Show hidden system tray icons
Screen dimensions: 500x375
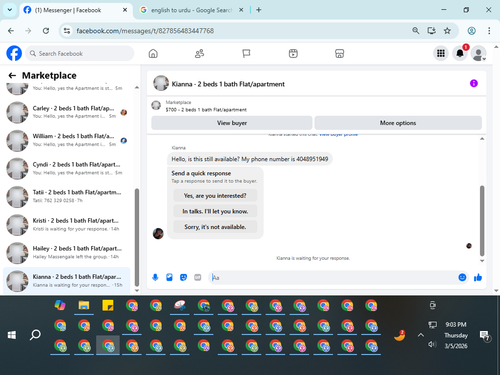(x=421, y=335)
